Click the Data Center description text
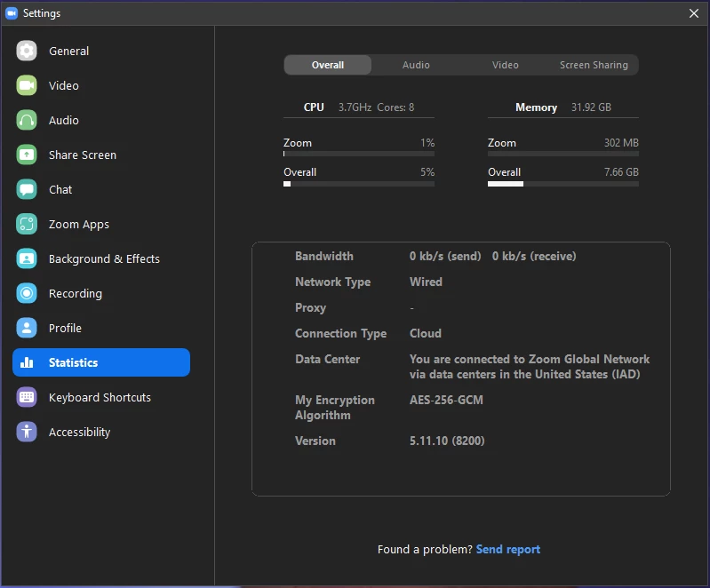The width and height of the screenshot is (710, 588). pos(530,367)
